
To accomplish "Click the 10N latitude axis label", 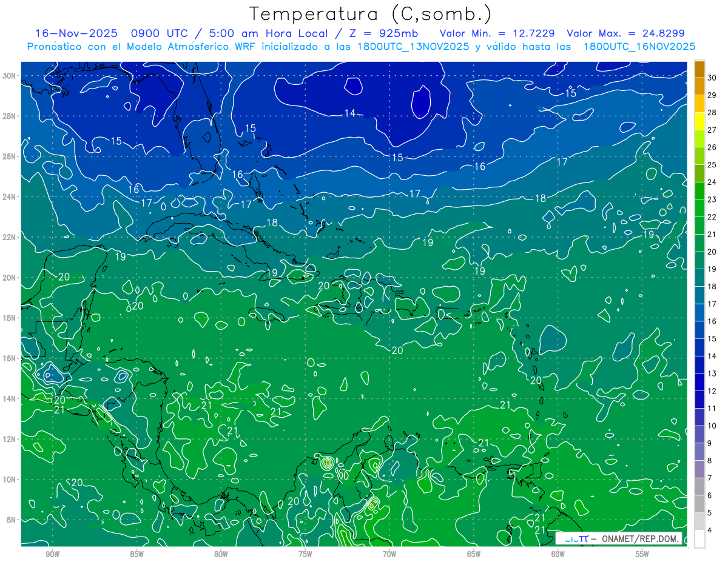I will click(x=9, y=480).
